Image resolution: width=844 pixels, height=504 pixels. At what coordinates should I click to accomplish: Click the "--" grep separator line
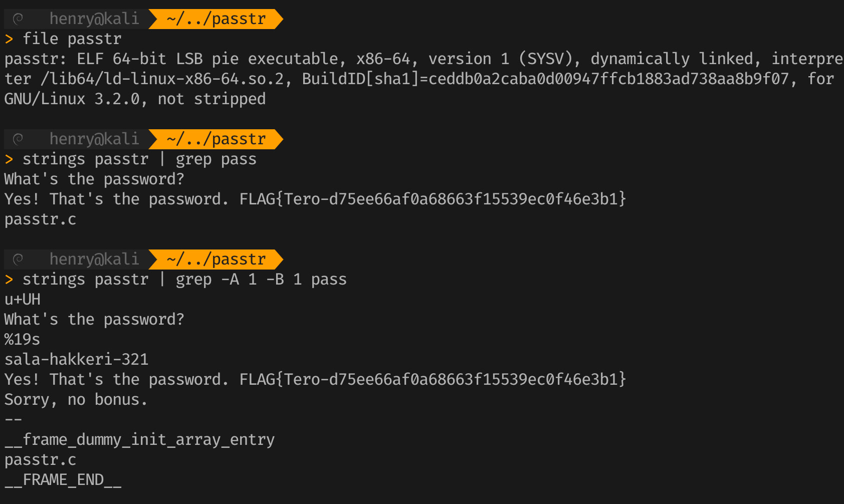point(13,419)
